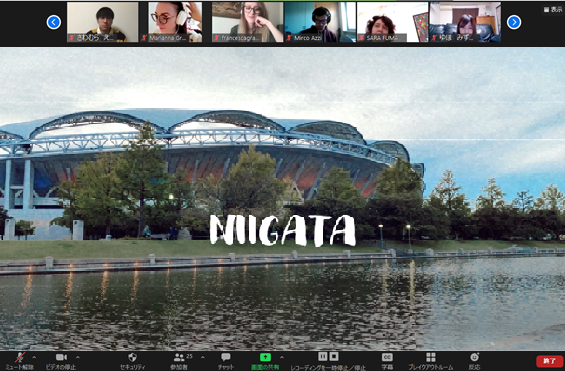Pause the recording
565x371 pixels.
(x=322, y=357)
